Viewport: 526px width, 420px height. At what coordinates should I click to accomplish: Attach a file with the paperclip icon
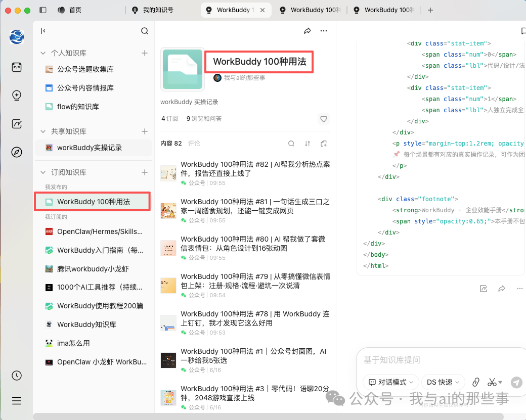coord(476,382)
